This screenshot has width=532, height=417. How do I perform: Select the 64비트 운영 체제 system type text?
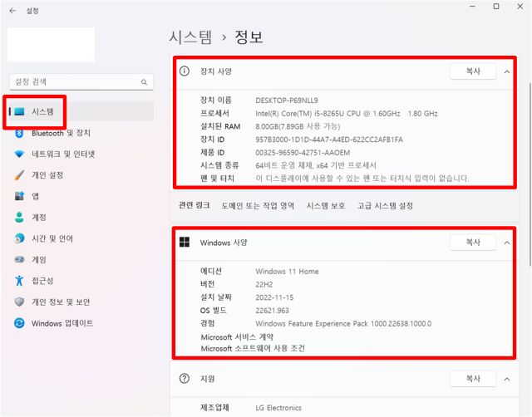pos(316,165)
